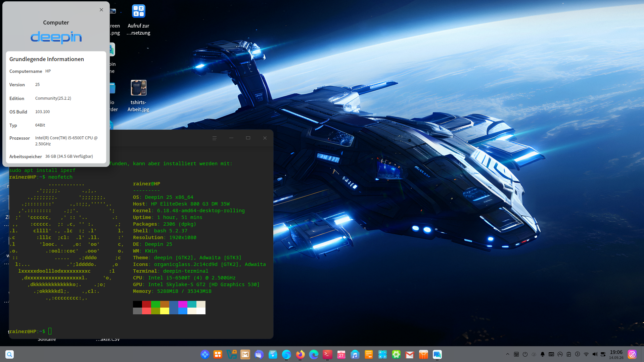This screenshot has width=644, height=362.
Task: Open the system monitor tray icon
Action: coord(560,354)
